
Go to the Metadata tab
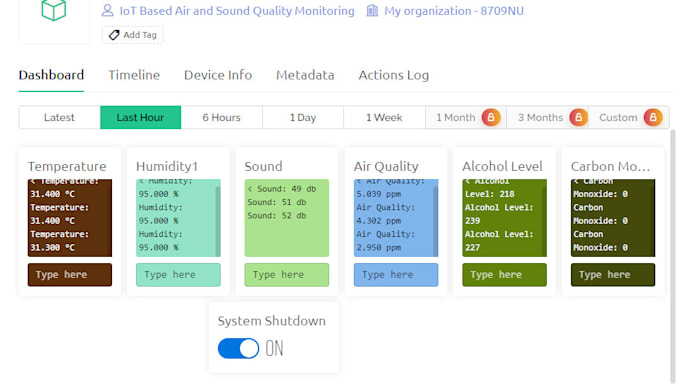(x=305, y=75)
